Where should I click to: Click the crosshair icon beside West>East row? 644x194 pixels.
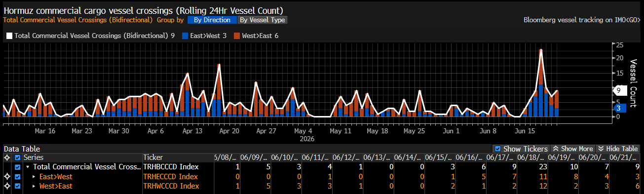click(6, 186)
